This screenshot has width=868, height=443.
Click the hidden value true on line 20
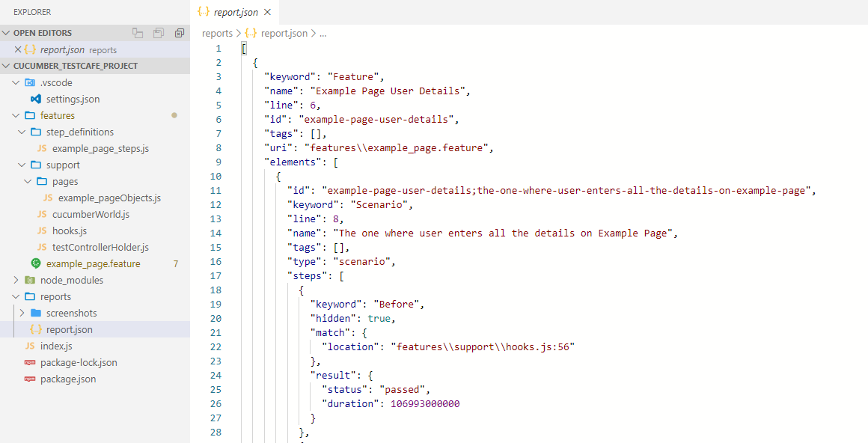point(379,319)
